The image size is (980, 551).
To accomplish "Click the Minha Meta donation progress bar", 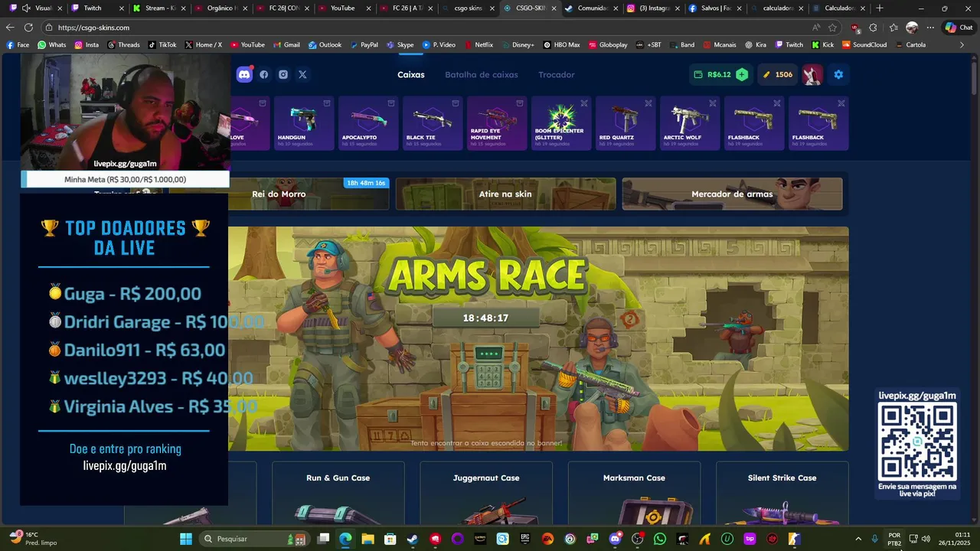I will [x=125, y=179].
